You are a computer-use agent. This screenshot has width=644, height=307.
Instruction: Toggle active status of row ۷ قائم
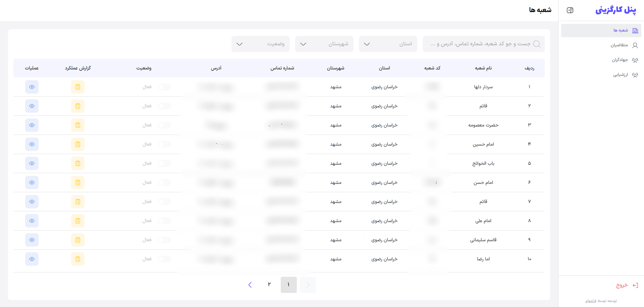tap(164, 202)
